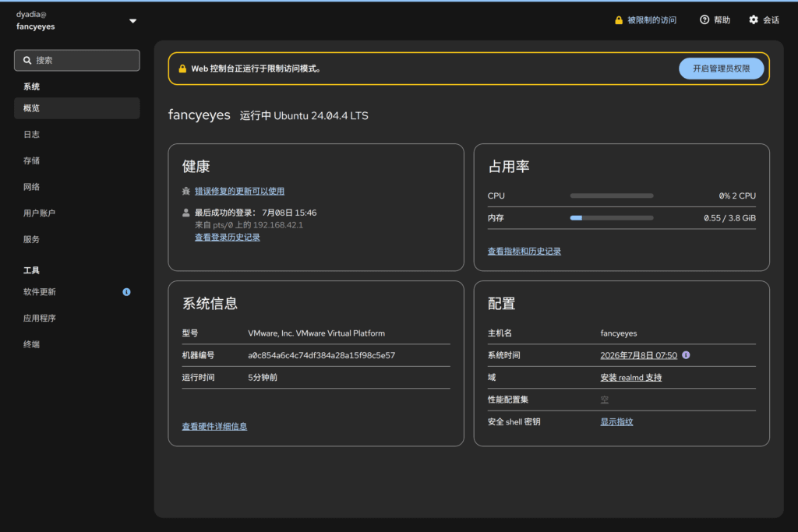Click the info icon next to system time
798x532 pixels.
point(686,355)
